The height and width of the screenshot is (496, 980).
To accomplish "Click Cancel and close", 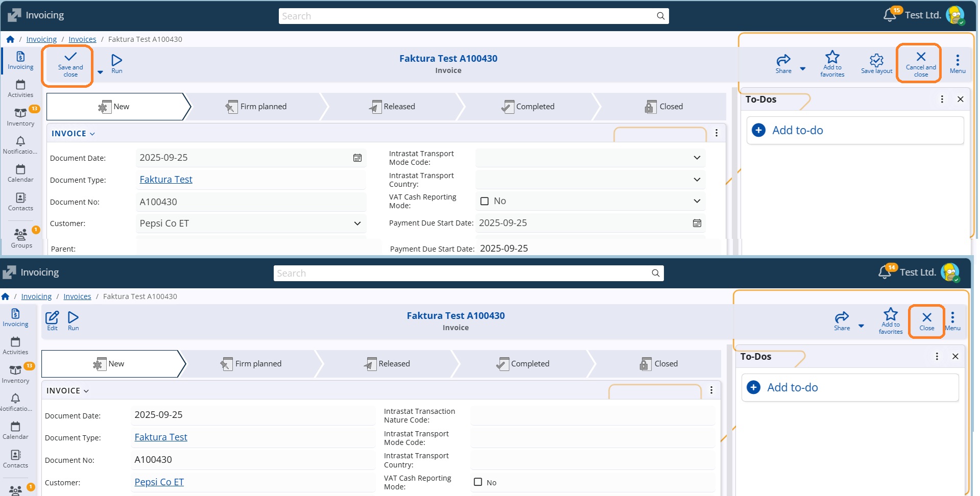I will tap(921, 64).
